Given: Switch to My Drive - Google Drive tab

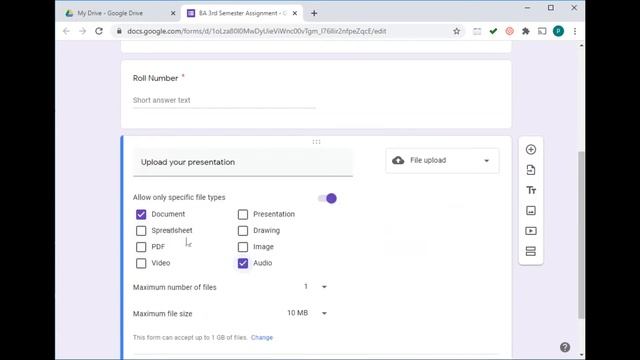Looking at the screenshot, I should [x=120, y=13].
